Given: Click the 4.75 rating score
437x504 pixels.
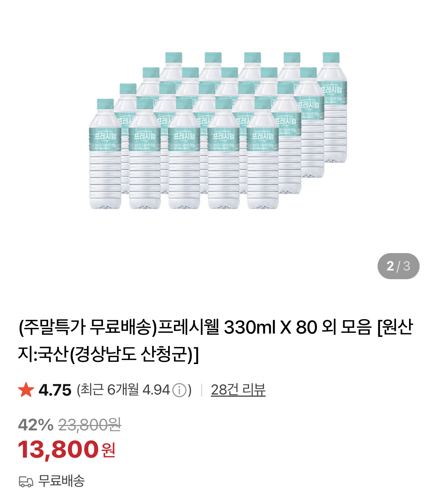Looking at the screenshot, I should (55, 390).
